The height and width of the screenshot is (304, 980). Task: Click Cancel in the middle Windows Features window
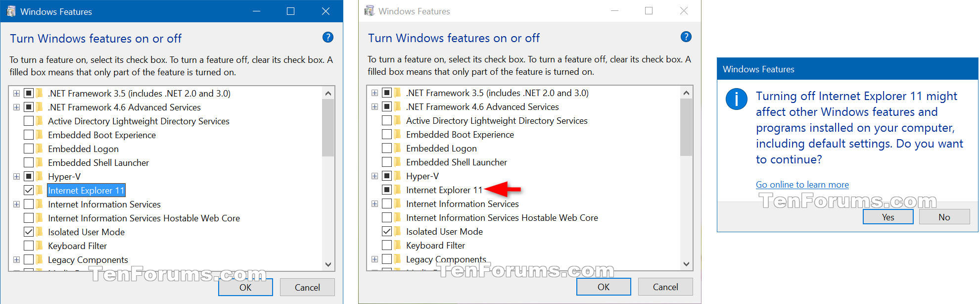point(665,287)
